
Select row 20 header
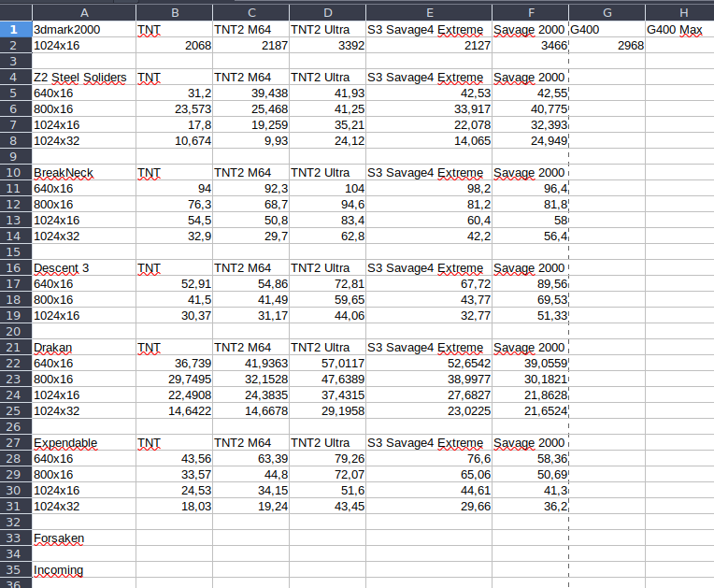(x=16, y=332)
